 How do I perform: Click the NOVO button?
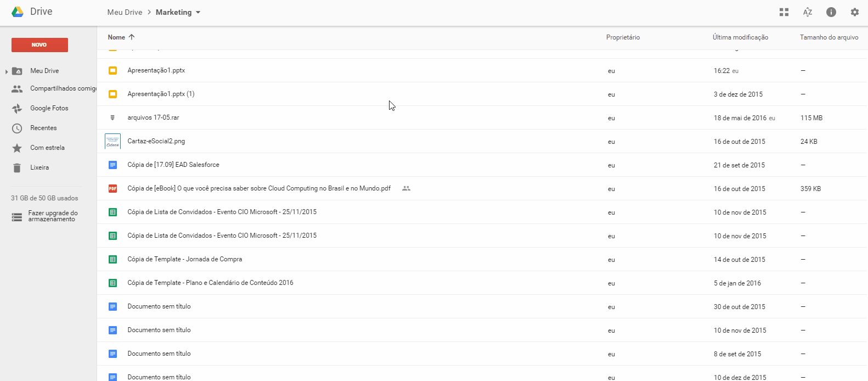point(40,45)
